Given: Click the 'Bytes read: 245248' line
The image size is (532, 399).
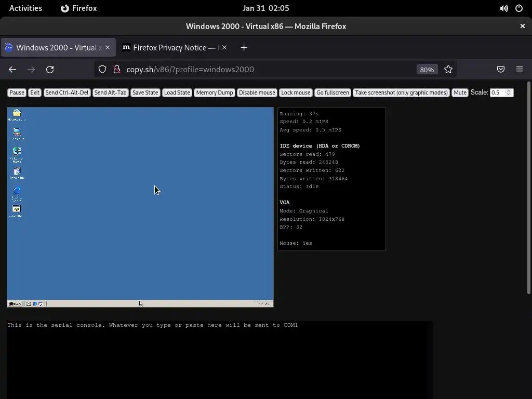Looking at the screenshot, I should tap(309, 162).
